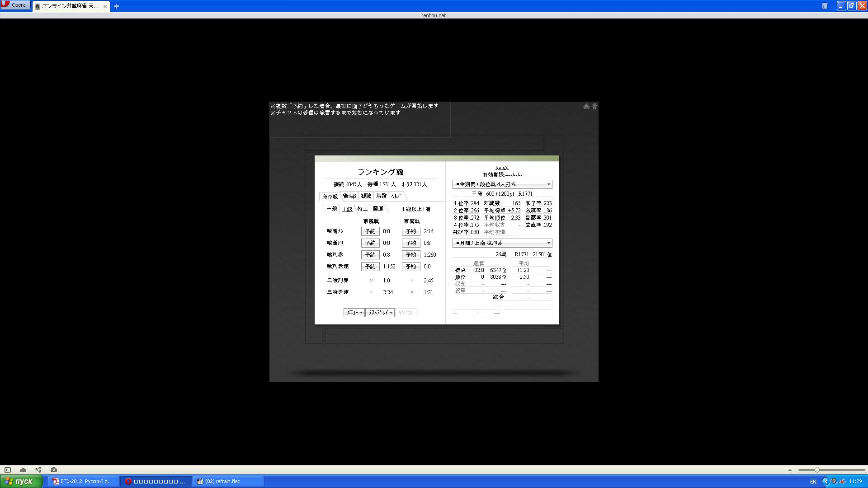
Task: Select the 上級 lobby level tab
Action: pos(347,209)
